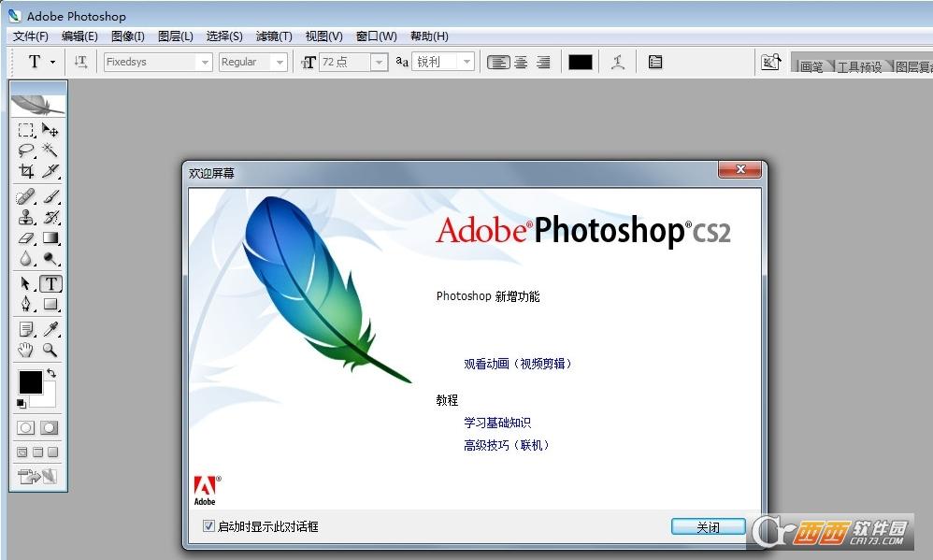Select the Clone Stamp tool
933x560 pixels.
coord(25,217)
